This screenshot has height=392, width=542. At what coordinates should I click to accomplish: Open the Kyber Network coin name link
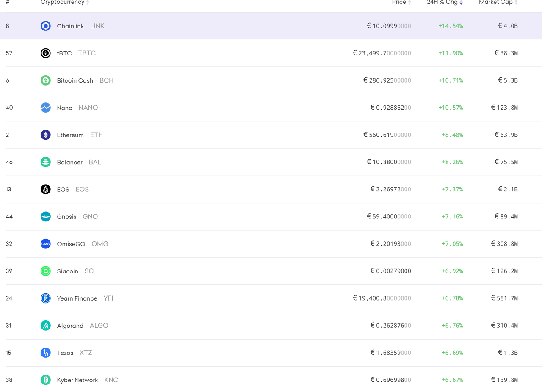point(77,380)
